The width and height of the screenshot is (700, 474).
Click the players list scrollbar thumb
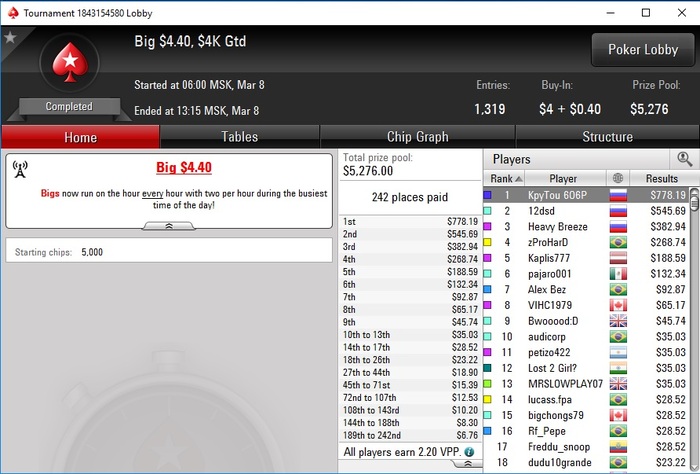(x=694, y=199)
